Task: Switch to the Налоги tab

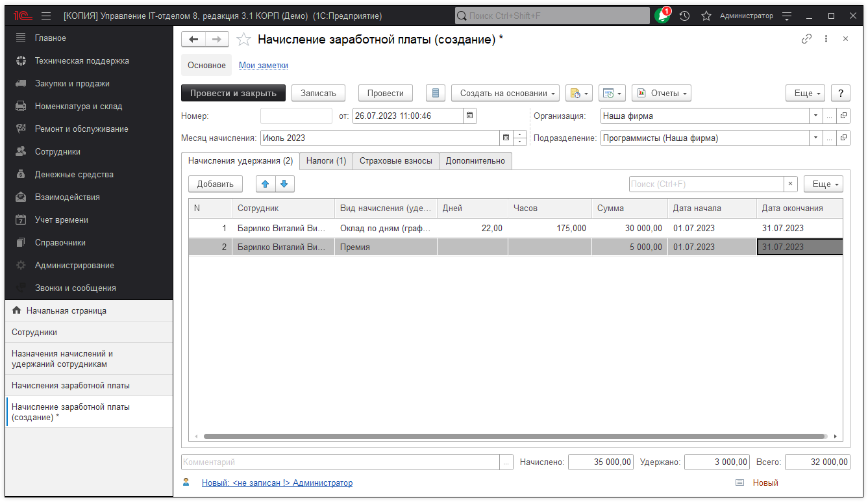Action: pos(326,160)
